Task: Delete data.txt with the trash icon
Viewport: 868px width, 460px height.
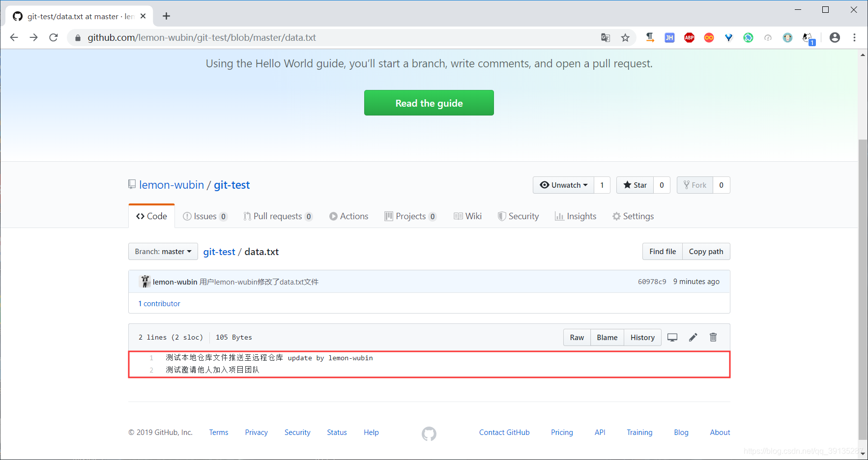Action: coord(713,337)
